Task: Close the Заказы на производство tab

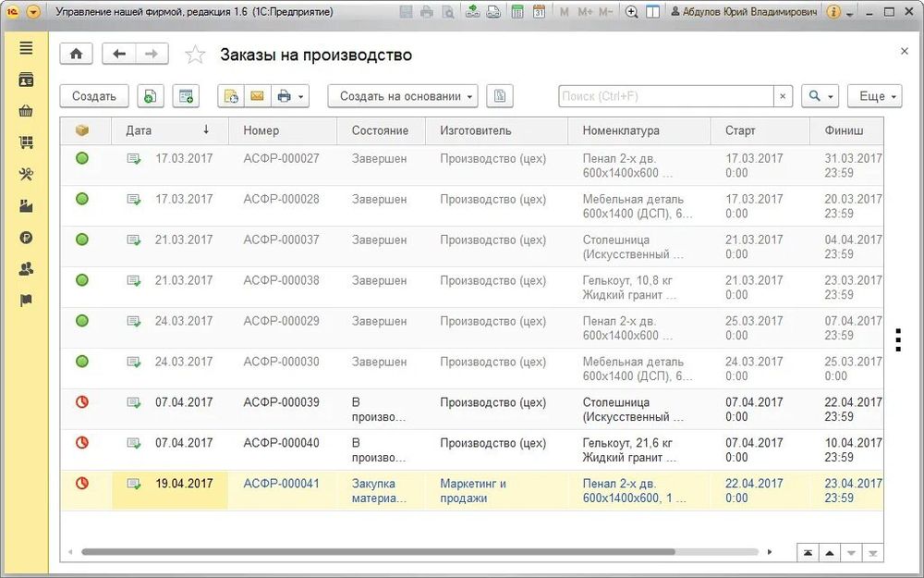Action: point(905,51)
